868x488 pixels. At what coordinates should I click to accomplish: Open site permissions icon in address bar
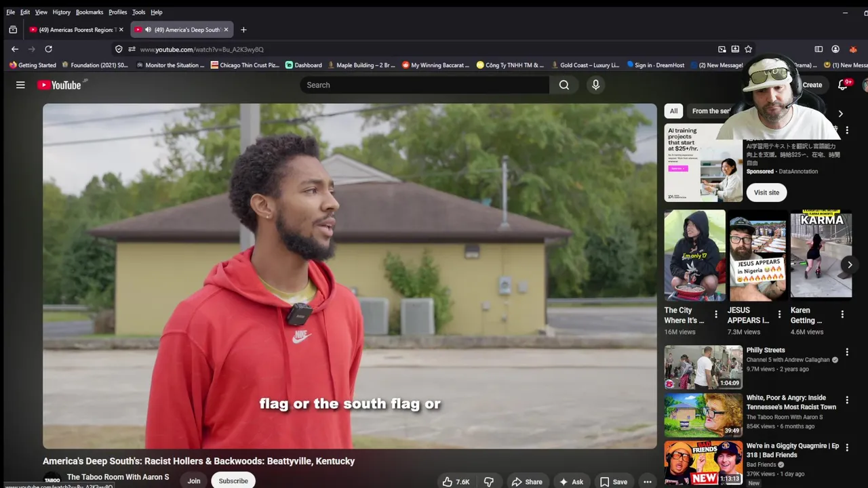click(132, 49)
